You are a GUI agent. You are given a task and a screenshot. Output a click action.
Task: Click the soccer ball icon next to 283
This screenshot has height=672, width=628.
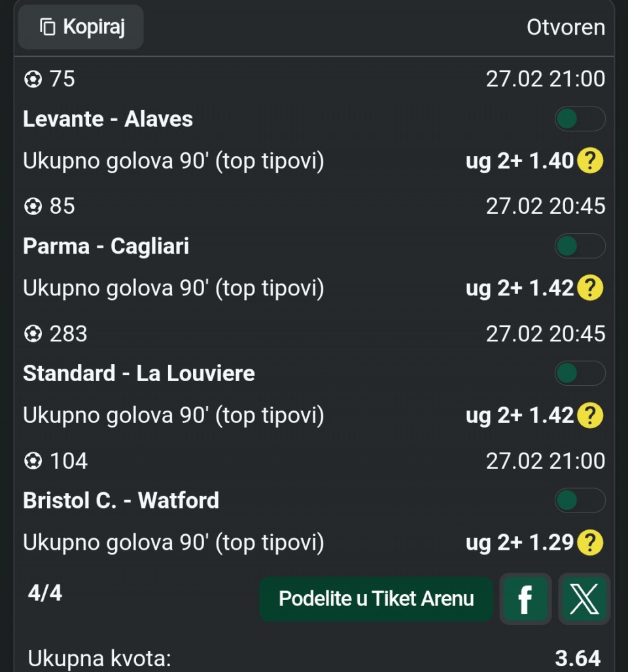tap(33, 335)
